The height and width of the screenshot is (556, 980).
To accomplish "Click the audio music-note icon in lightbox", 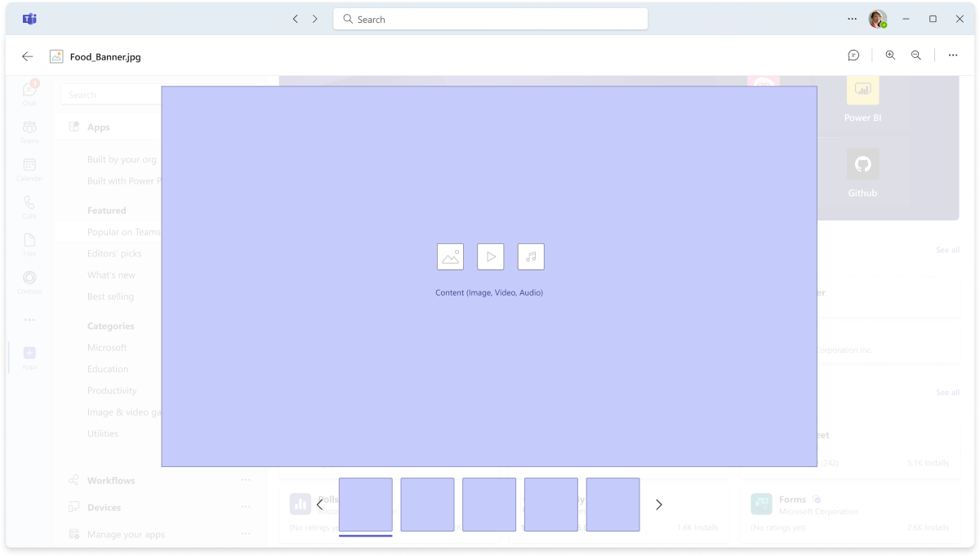I will coord(531,256).
